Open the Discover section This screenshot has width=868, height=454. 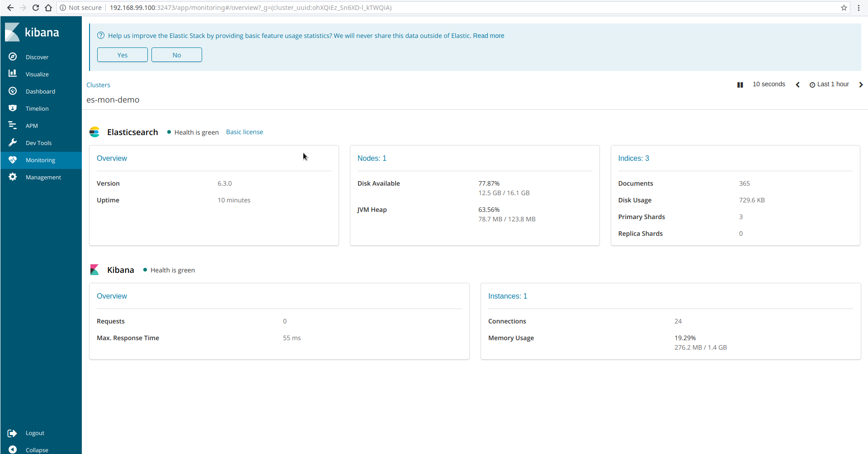coord(38,57)
